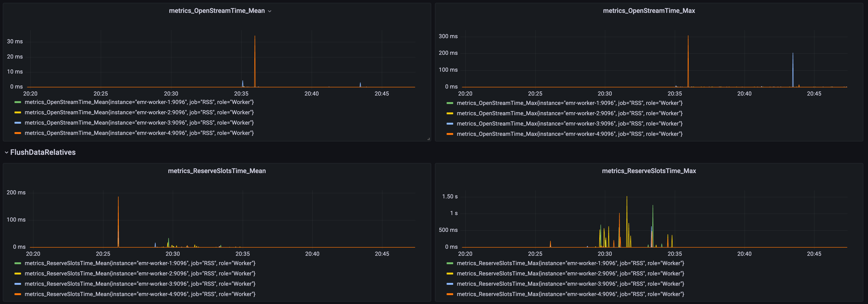Click orange color swatch for worker-4 in OpenStreamTime_Mean legend
This screenshot has width=868, height=304.
[18, 133]
